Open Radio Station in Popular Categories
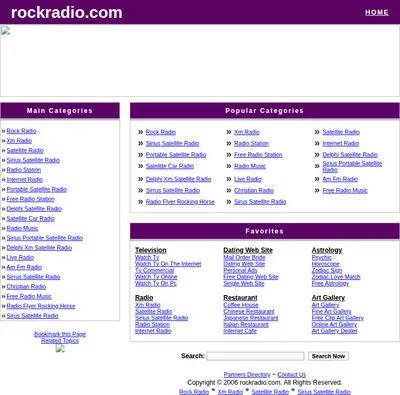 pyautogui.click(x=252, y=144)
